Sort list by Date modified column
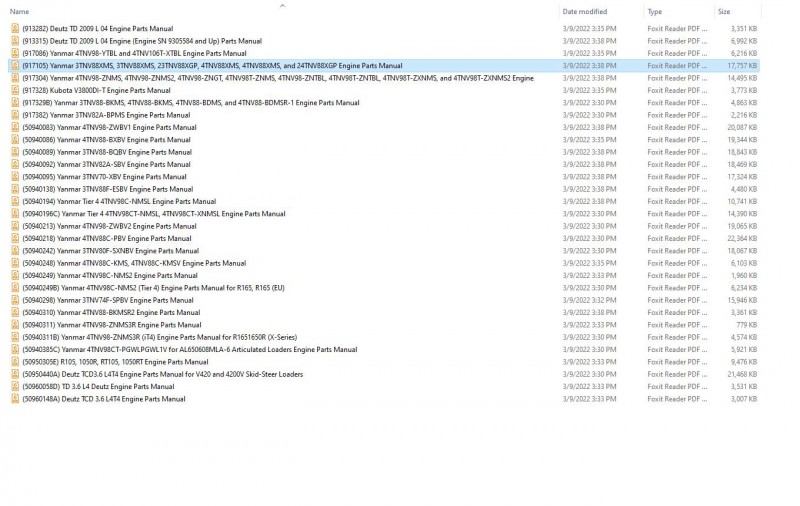Screen dimensions: 800x506 tap(585, 11)
